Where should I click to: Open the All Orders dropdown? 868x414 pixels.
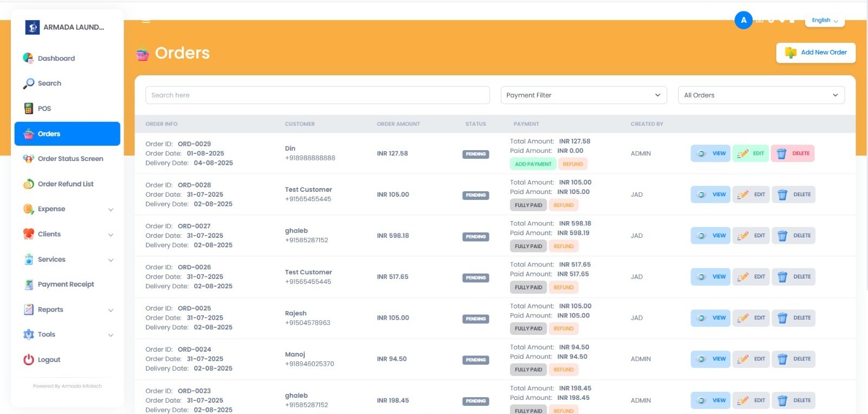tap(761, 95)
